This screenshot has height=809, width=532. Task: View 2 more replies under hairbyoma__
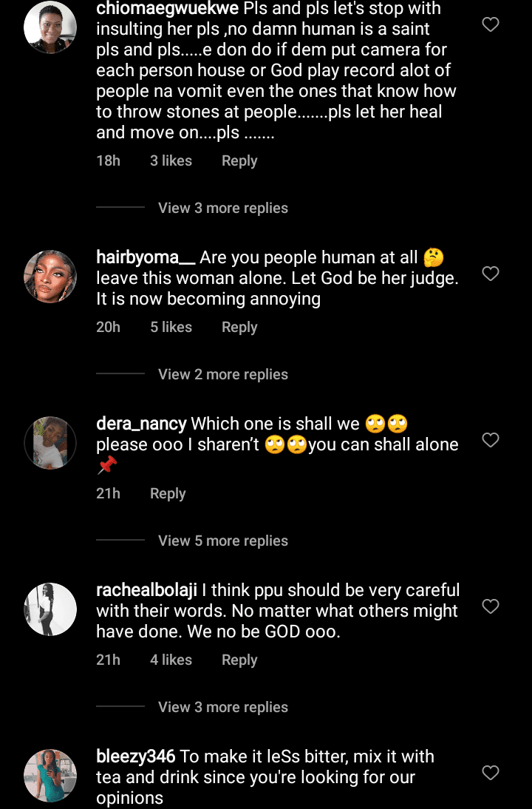222,374
